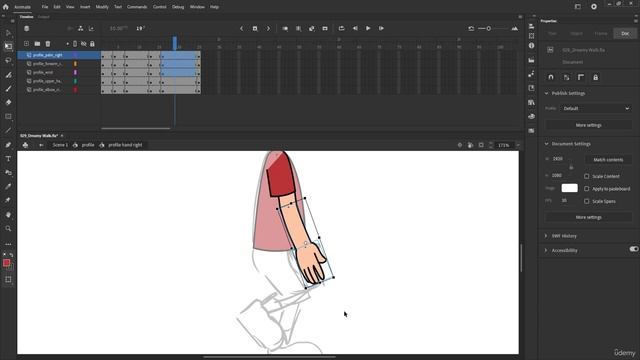Enable the Apply to pasteboard checkbox

point(587,189)
